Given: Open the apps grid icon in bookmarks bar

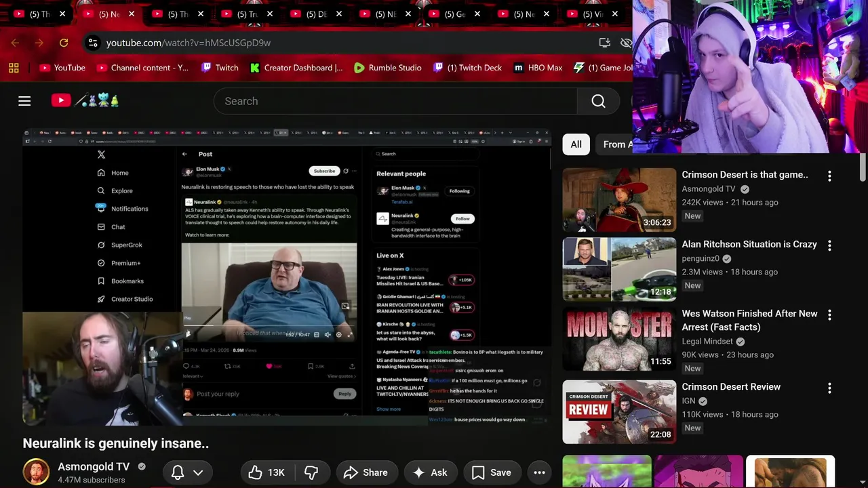Looking at the screenshot, I should (14, 68).
